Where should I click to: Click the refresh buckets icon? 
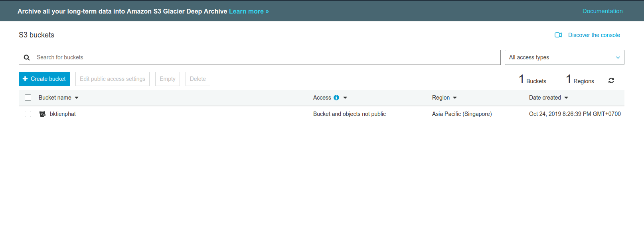click(611, 80)
